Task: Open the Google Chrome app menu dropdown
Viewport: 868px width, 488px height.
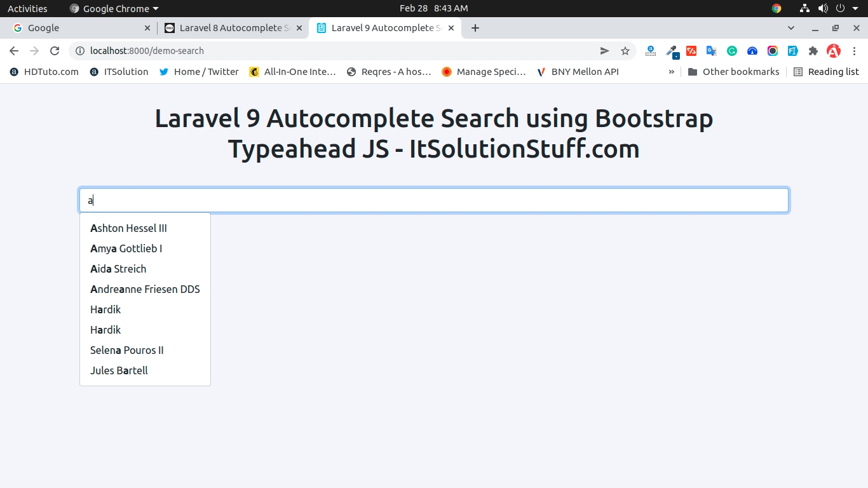Action: point(114,8)
